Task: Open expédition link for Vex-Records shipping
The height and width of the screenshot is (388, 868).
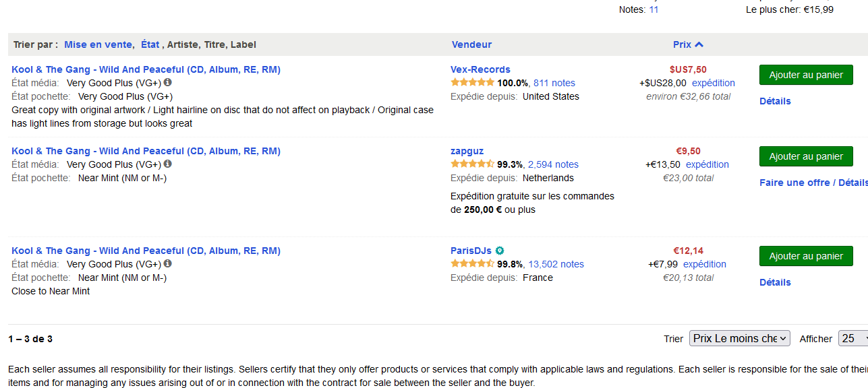Action: pyautogui.click(x=714, y=83)
